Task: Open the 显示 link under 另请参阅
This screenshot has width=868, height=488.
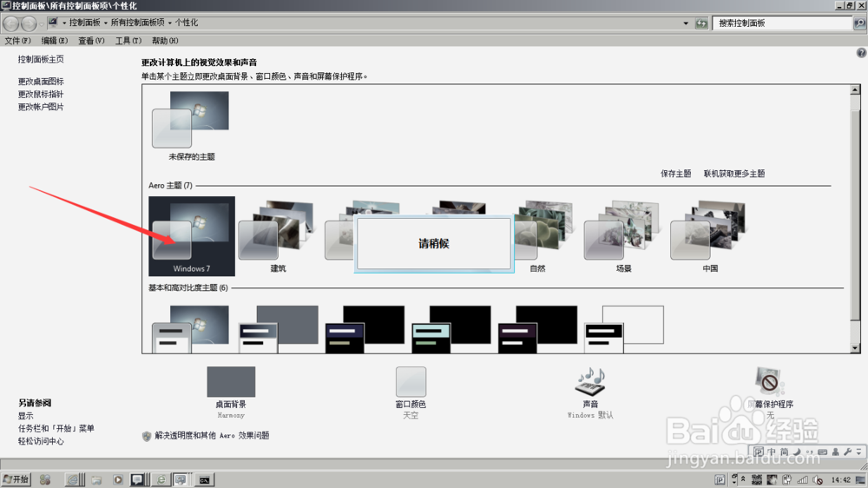Action: point(25,416)
